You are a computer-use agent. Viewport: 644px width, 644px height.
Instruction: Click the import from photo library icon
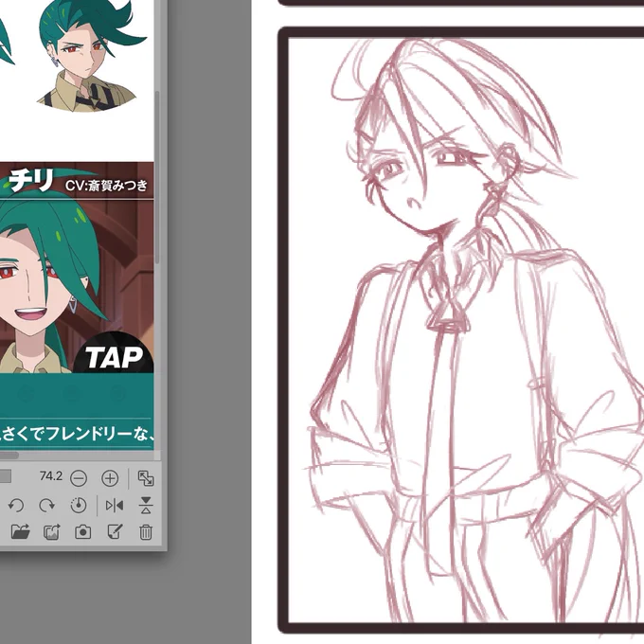(x=52, y=532)
